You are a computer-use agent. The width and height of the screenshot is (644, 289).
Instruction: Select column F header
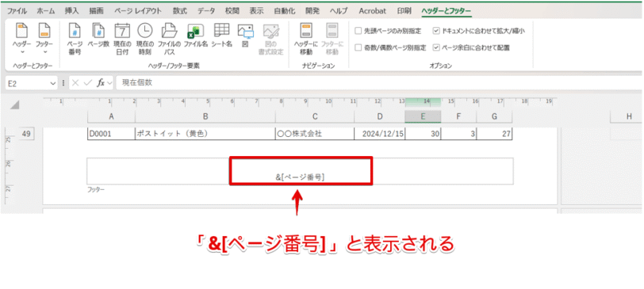pyautogui.click(x=458, y=116)
